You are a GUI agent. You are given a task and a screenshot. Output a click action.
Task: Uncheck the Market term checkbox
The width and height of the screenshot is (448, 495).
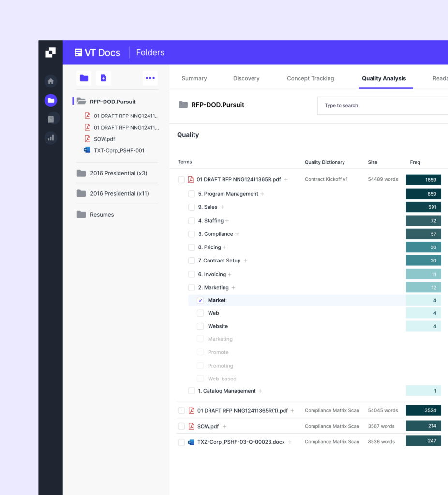click(x=200, y=300)
